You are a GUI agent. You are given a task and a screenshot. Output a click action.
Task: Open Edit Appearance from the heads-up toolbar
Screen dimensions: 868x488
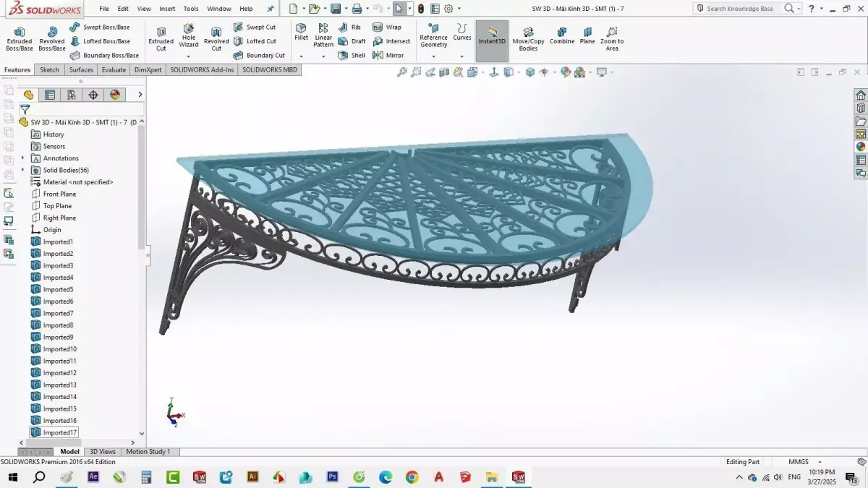point(565,72)
